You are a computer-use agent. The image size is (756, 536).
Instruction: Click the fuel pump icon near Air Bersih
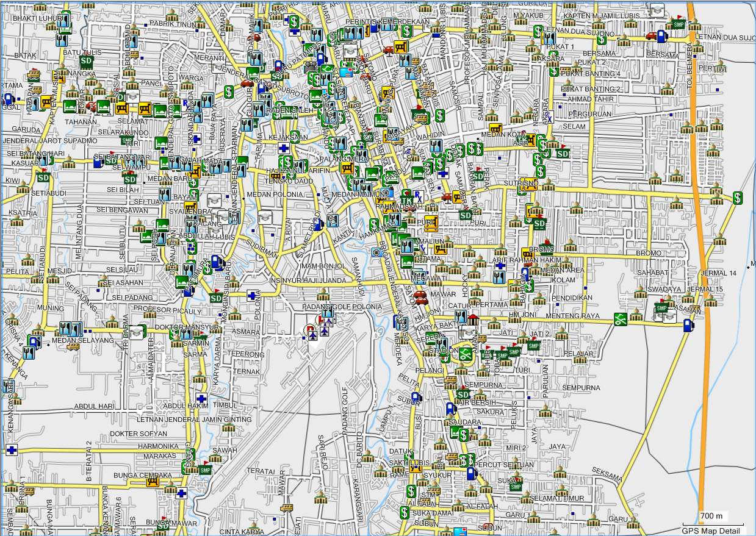450,408
